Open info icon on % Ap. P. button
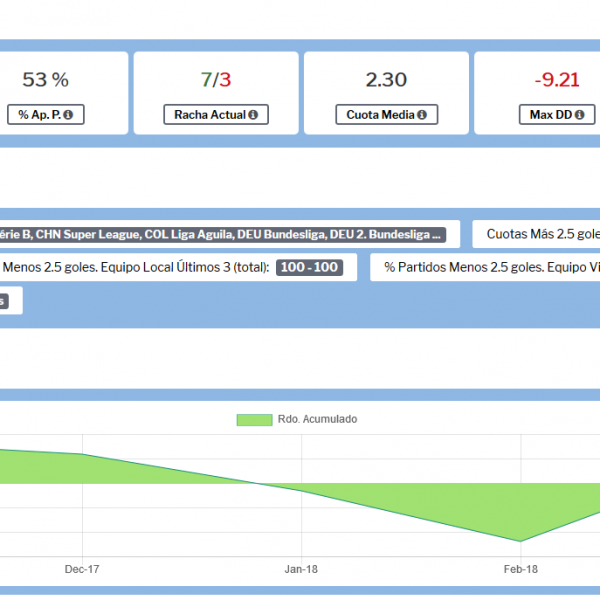This screenshot has height=600, width=600. pyautogui.click(x=68, y=115)
